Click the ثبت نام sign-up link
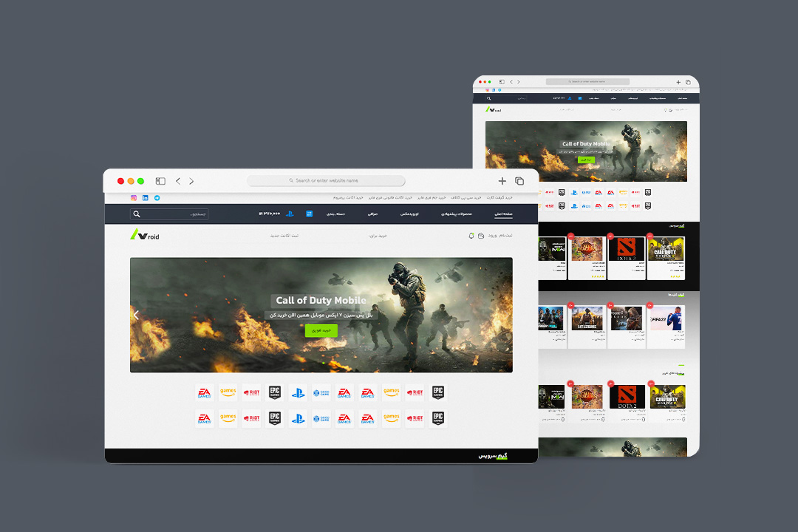The width and height of the screenshot is (798, 532). 506,236
